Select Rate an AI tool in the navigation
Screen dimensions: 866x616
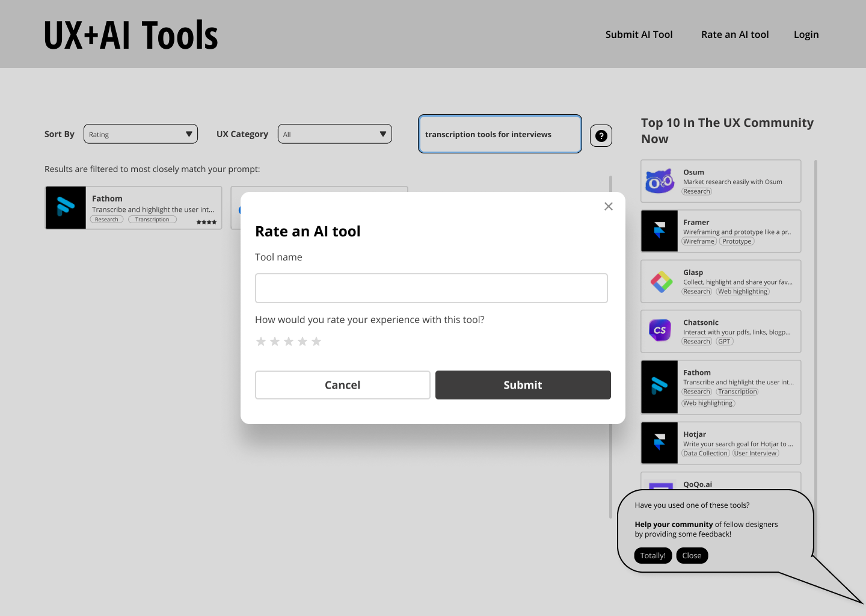point(734,34)
